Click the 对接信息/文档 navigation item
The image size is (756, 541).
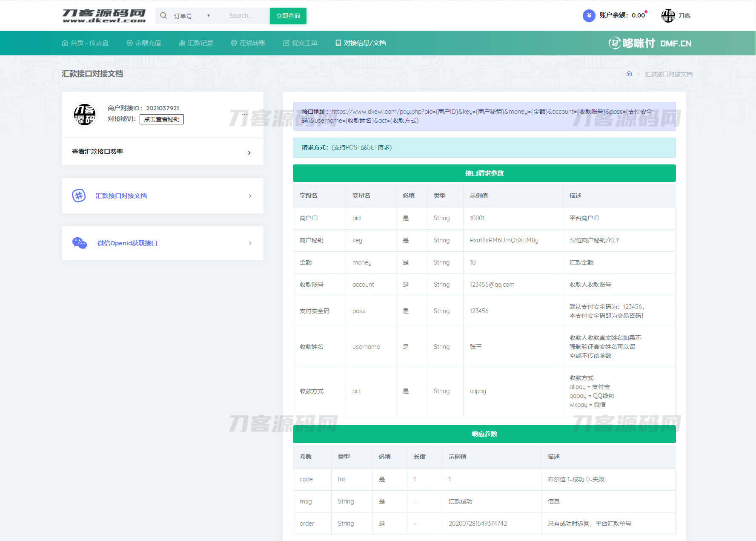(x=361, y=43)
